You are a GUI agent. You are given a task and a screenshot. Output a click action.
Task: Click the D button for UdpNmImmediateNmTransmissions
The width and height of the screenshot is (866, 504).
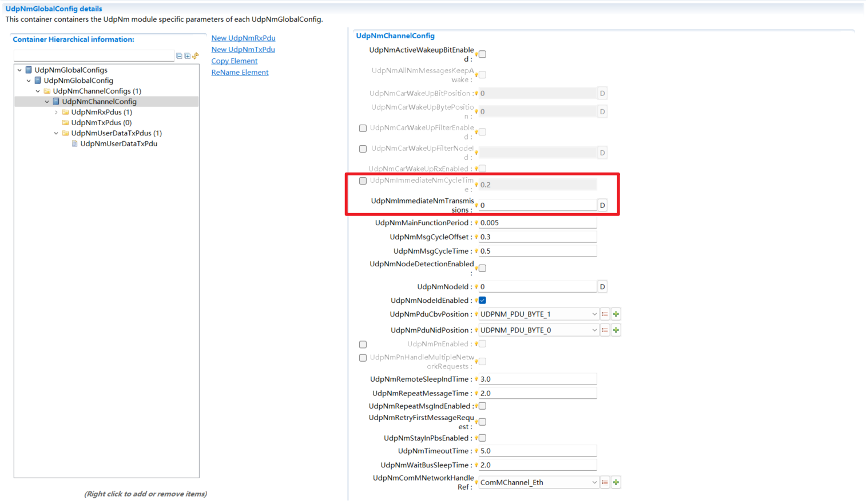point(602,205)
